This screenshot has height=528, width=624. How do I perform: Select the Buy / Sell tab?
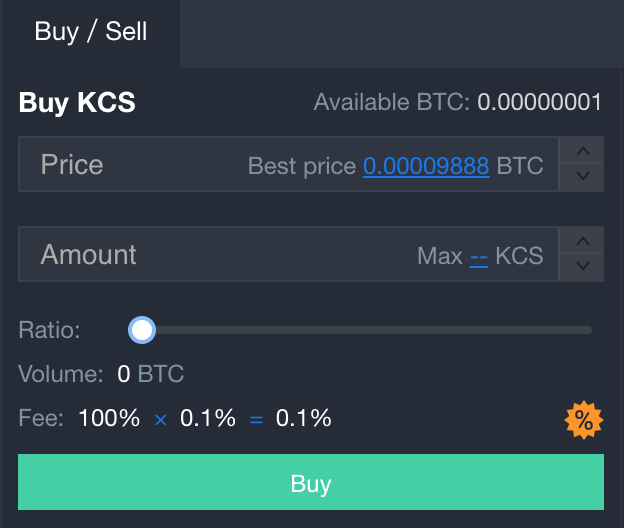(91, 32)
